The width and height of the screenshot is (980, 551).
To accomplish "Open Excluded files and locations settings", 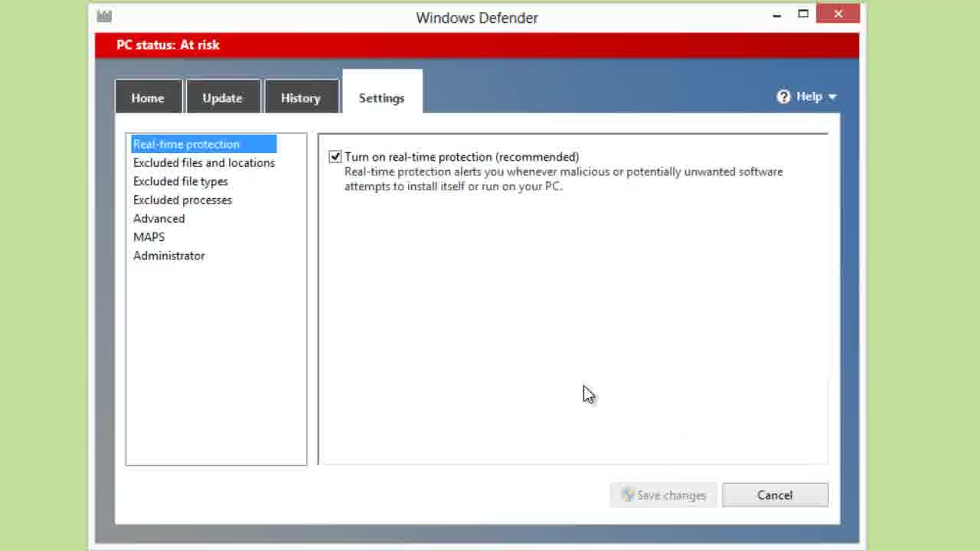I will [204, 163].
